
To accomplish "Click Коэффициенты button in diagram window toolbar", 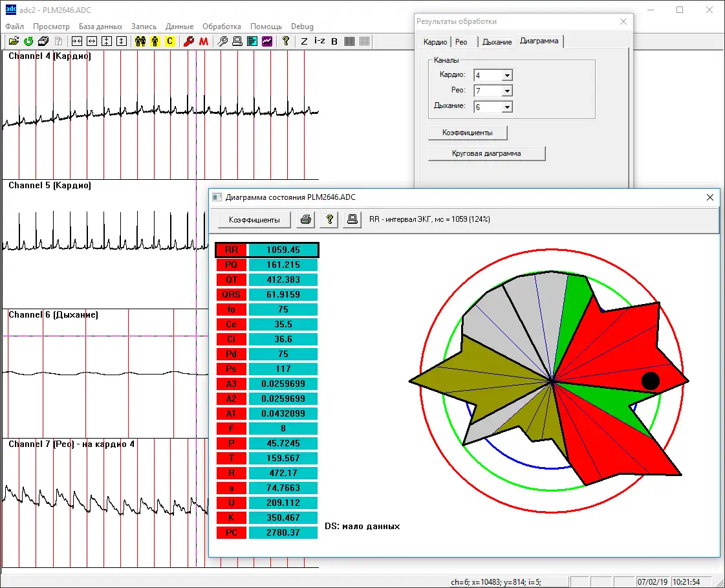I will (x=254, y=220).
